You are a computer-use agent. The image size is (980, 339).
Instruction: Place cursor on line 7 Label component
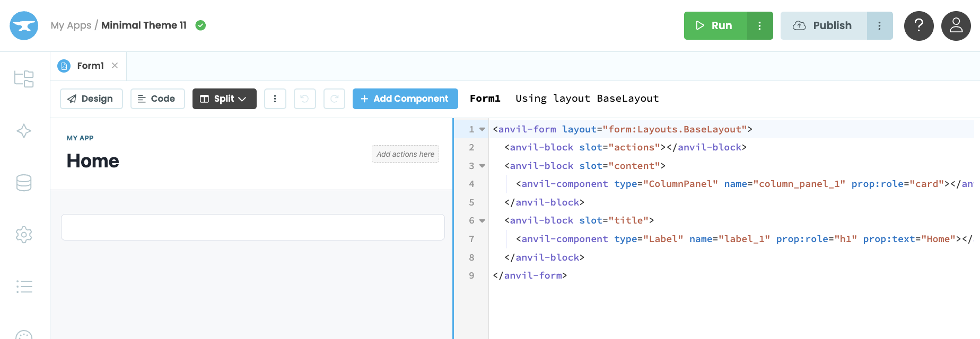pyautogui.click(x=745, y=239)
